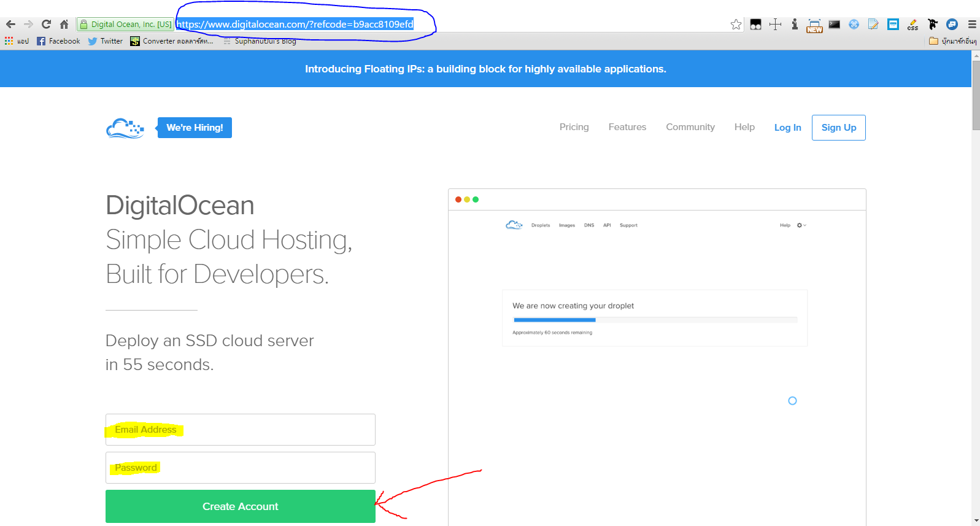
Task: Open the SuphanutJui's Blog bookmark
Action: 260,41
